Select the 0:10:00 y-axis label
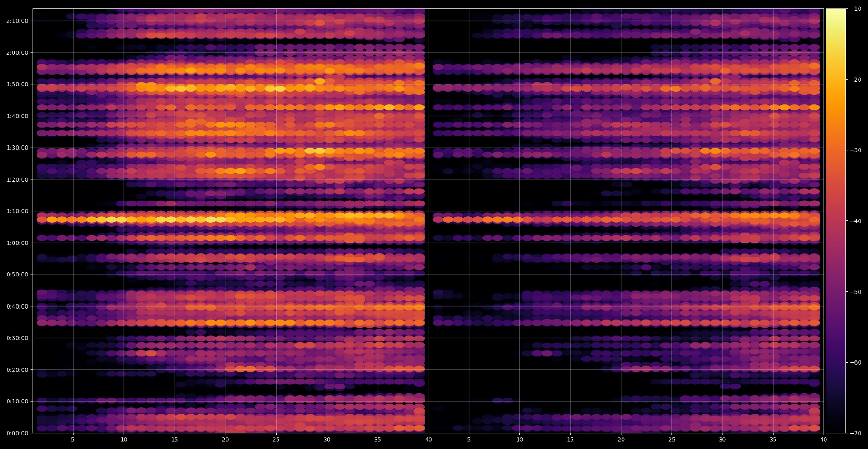Viewport: 868px width, 449px height. click(17, 402)
